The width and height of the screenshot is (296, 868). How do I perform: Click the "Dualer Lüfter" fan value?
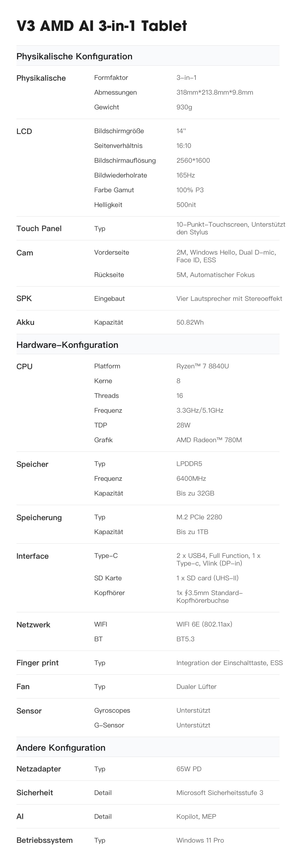tap(197, 687)
